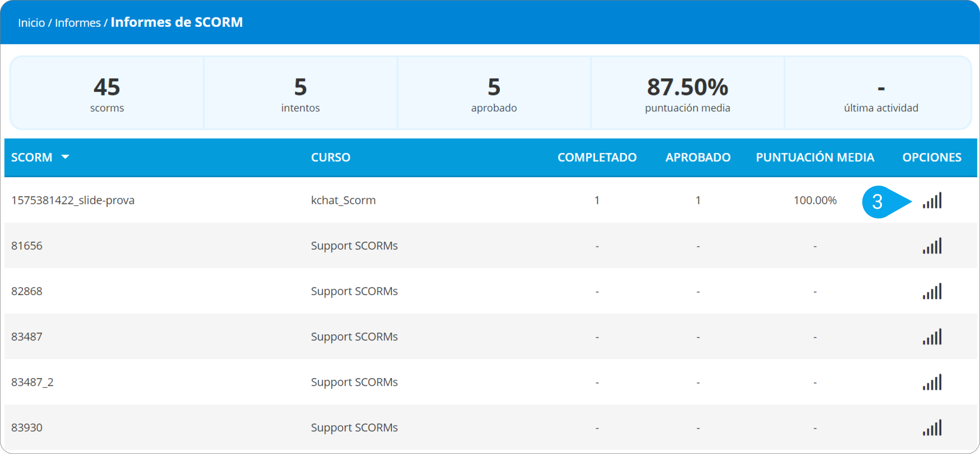View report chart icon for SCORM 83487
The width and height of the screenshot is (980, 454).
(932, 337)
